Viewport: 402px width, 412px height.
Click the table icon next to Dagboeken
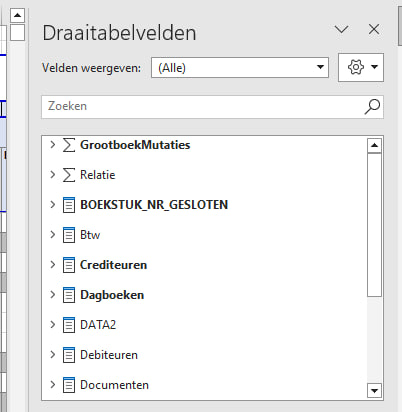click(x=69, y=295)
